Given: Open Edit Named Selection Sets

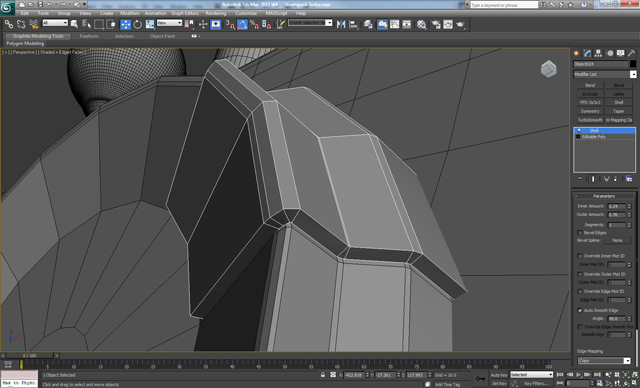Looking at the screenshot, I should pos(281,24).
